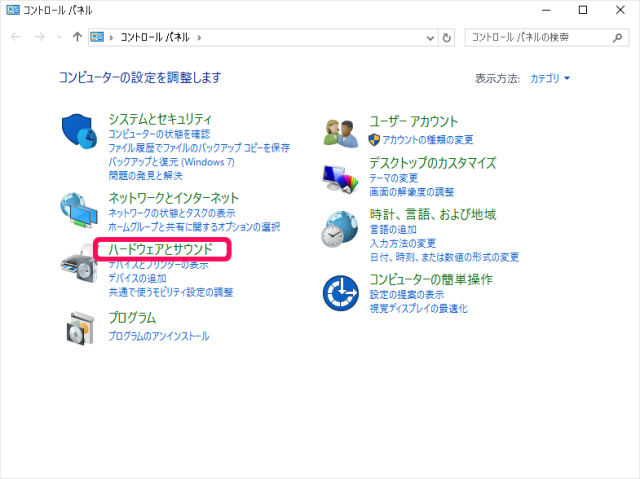Open ユーザー アカウント category
Image resolution: width=640 pixels, height=479 pixels.
coord(413,122)
